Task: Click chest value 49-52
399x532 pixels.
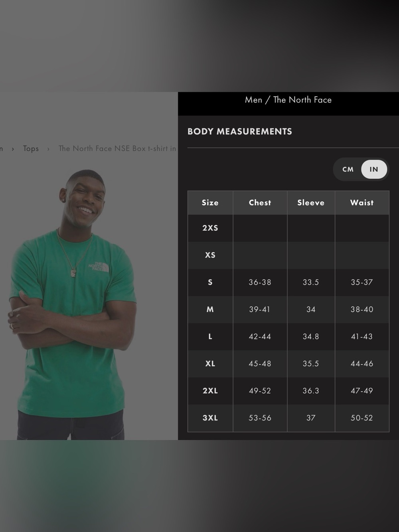Action: pyautogui.click(x=260, y=391)
